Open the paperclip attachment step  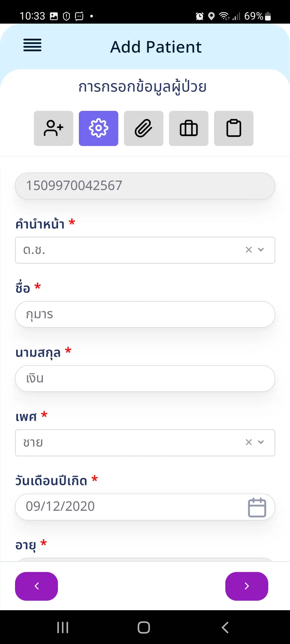pos(144,128)
